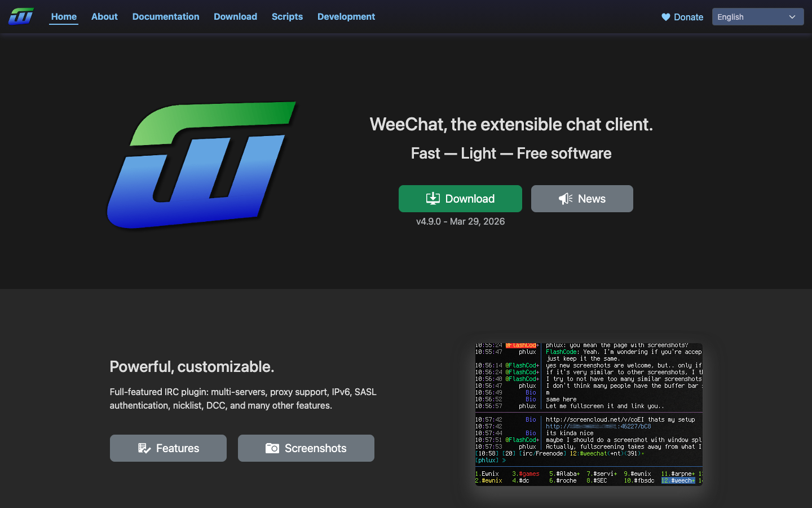Screen dimensions: 812x508
Task: Click the megaphone icon on the News button
Action: pos(565,198)
